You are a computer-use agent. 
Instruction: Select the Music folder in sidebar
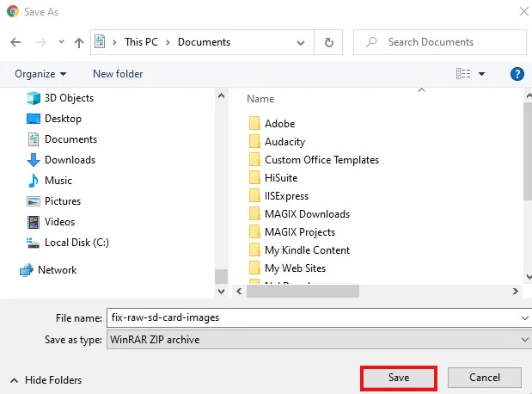tap(58, 181)
